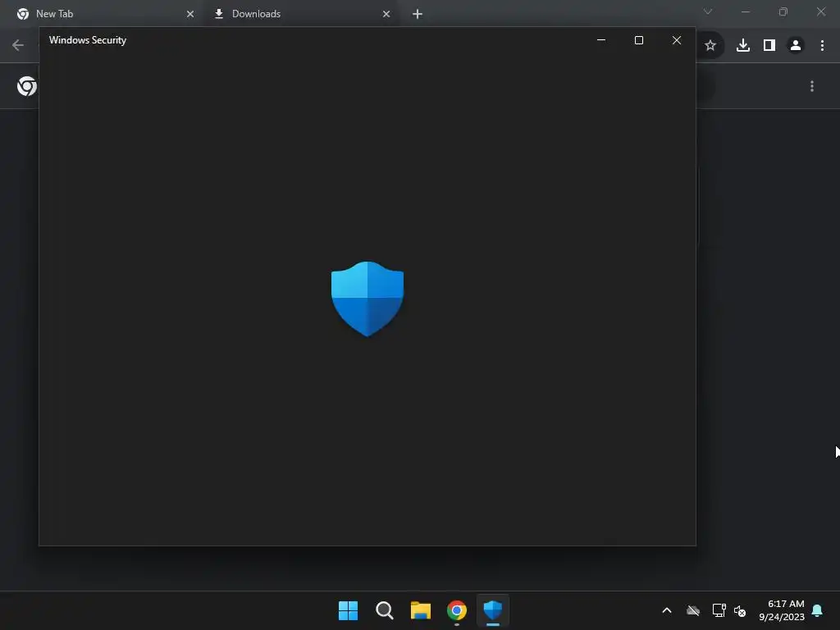
Task: Open muted volume tray icon
Action: click(x=740, y=610)
